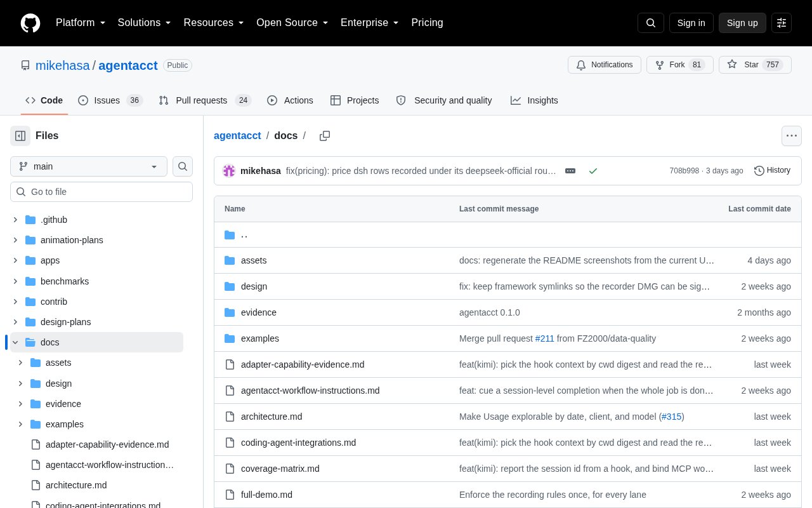812x508 pixels.
Task: Open the Enterprise menu
Action: point(370,23)
